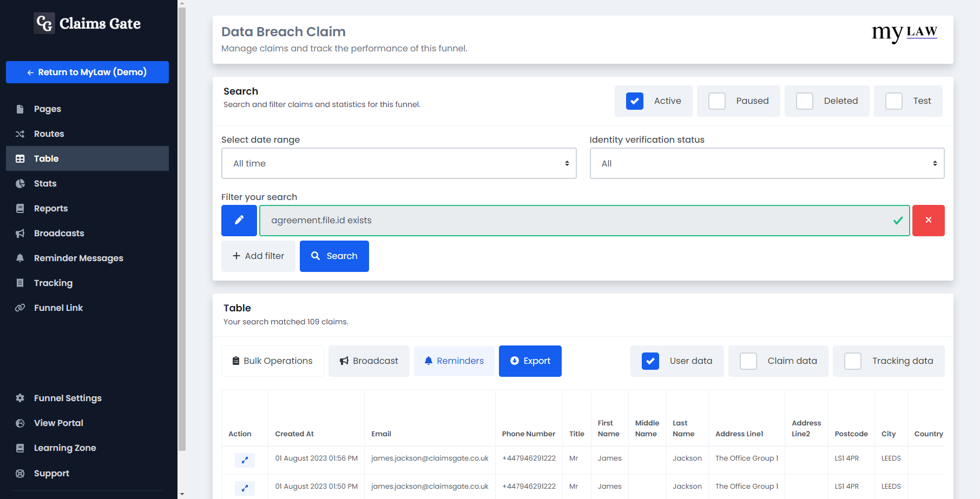Open Pages in the sidebar

click(x=87, y=109)
